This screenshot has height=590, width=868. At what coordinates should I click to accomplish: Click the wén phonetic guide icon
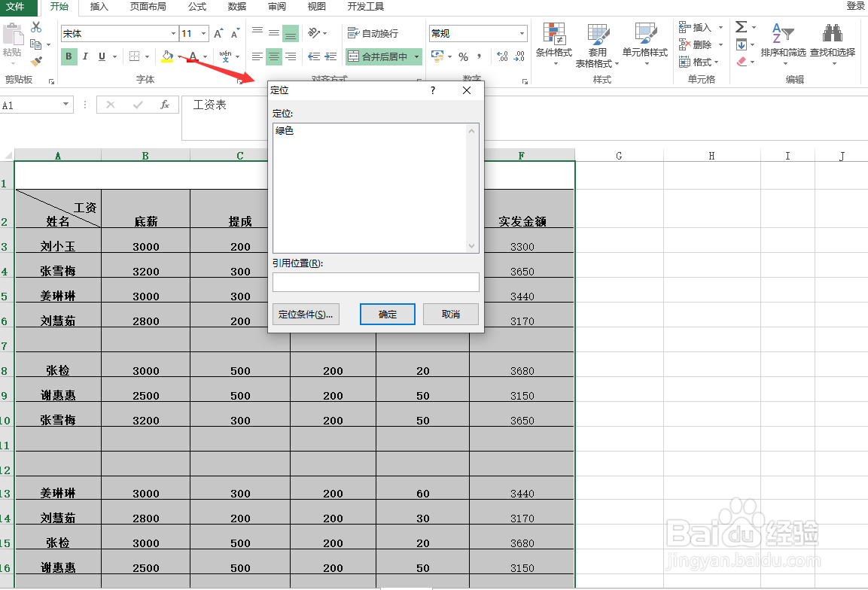pos(225,56)
